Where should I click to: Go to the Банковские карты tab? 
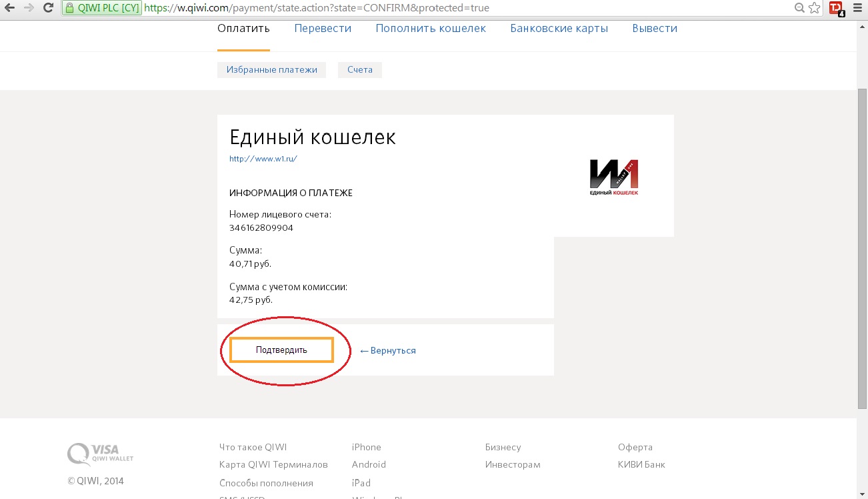click(559, 28)
